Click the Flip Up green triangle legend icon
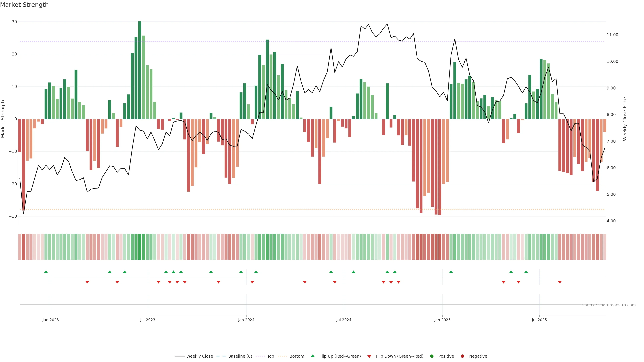Viewport: 644px width, 362px height. (x=312, y=356)
